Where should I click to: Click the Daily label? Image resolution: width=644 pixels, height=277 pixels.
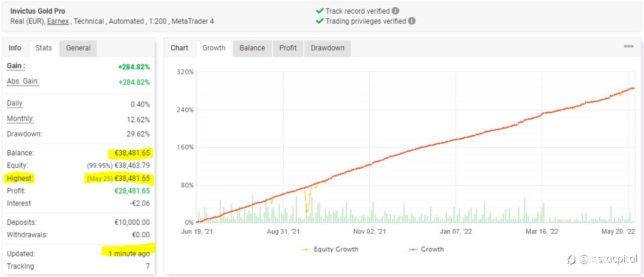15,104
